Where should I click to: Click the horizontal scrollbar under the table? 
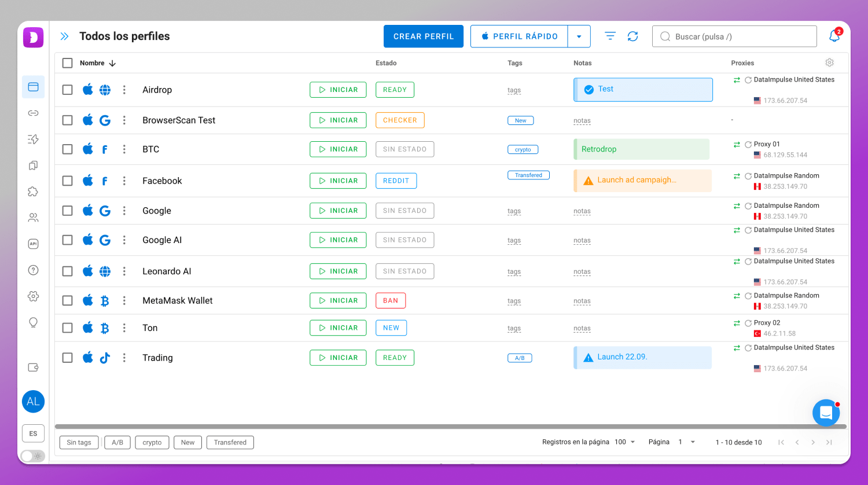tap(451, 427)
